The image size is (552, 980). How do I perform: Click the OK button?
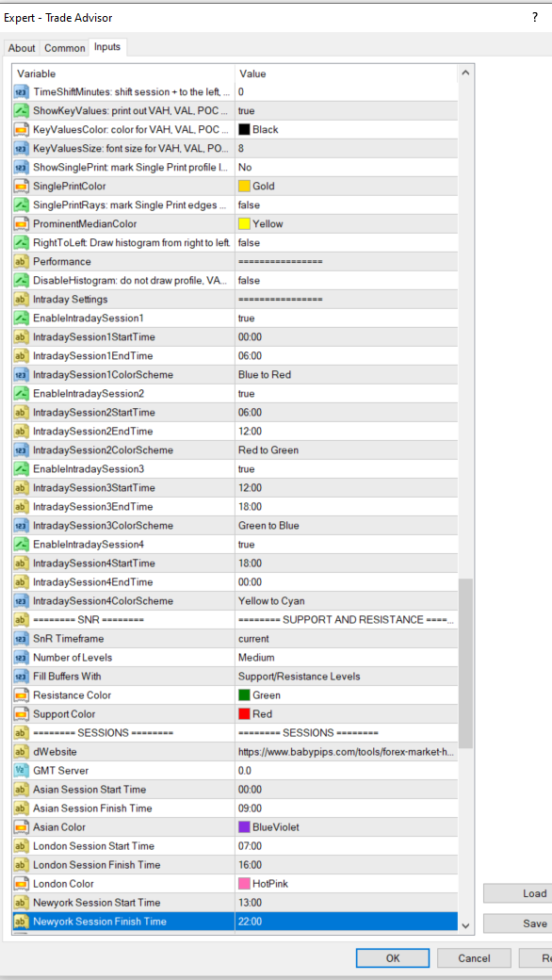point(393,957)
